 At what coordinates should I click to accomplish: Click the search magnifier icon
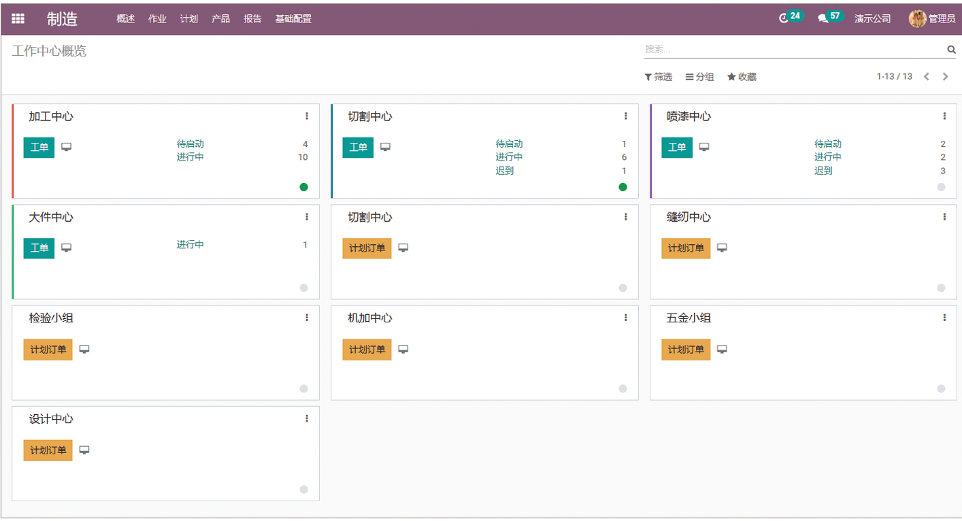click(951, 49)
